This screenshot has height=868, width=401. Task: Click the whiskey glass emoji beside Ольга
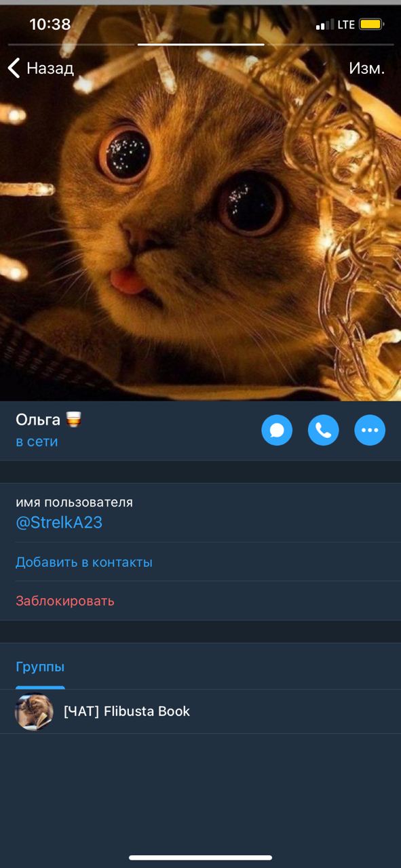73,419
